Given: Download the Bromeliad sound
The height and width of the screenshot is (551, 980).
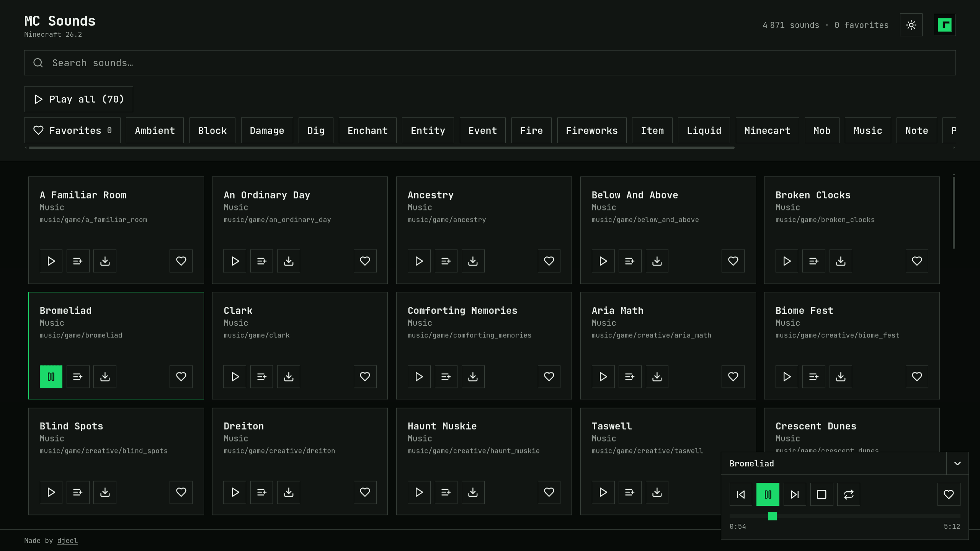Looking at the screenshot, I should pos(105,377).
